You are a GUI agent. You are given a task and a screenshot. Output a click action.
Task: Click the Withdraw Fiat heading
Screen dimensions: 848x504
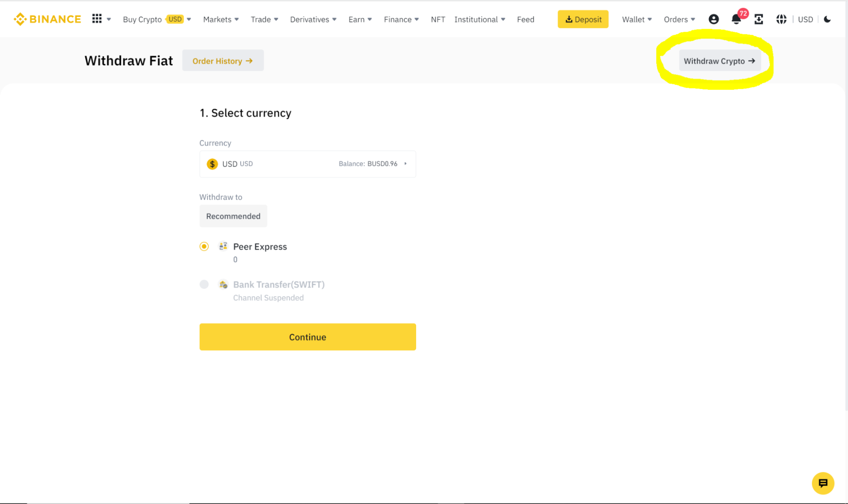point(129,61)
